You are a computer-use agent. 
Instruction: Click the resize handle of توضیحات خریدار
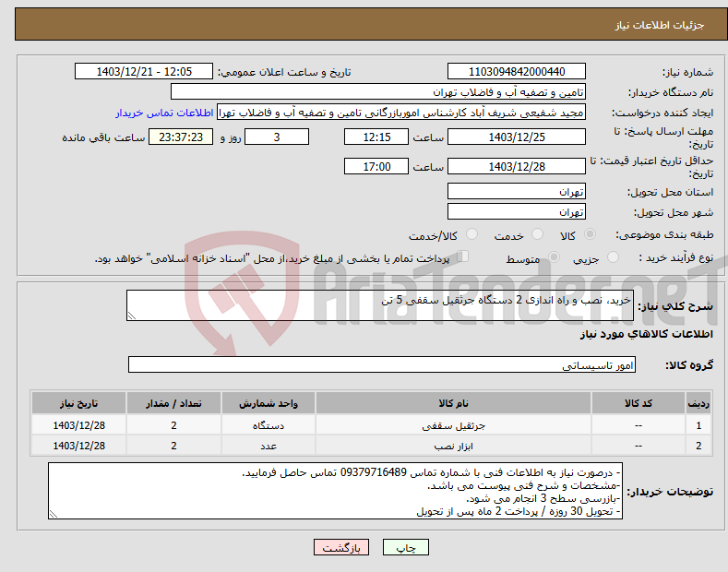pos(54,514)
